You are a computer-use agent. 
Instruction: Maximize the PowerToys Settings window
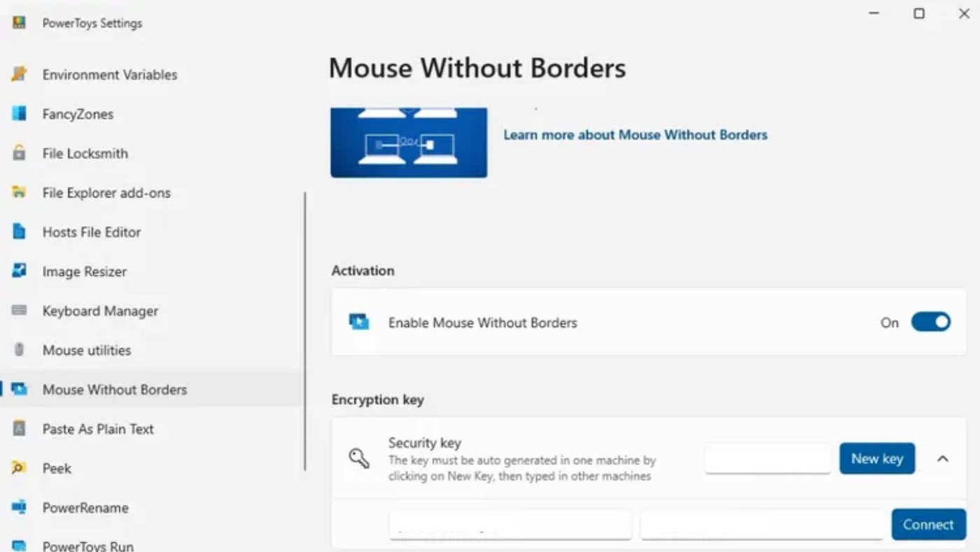[919, 13]
